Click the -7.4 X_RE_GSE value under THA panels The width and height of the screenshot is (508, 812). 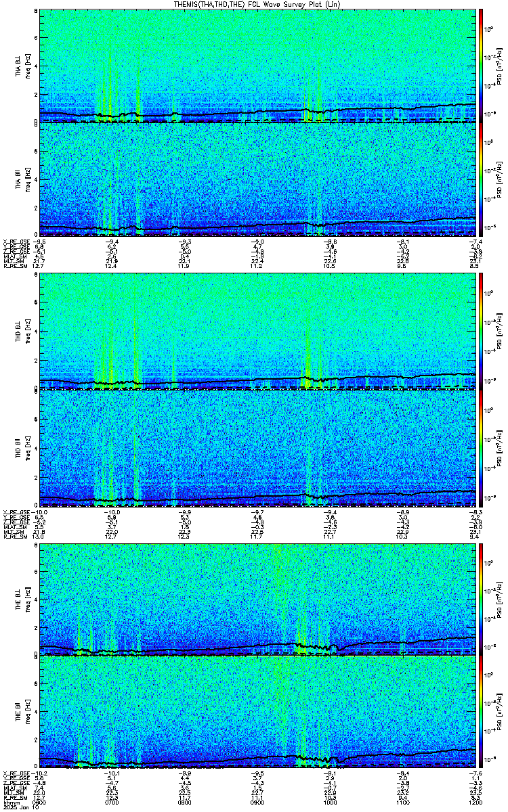click(x=475, y=240)
